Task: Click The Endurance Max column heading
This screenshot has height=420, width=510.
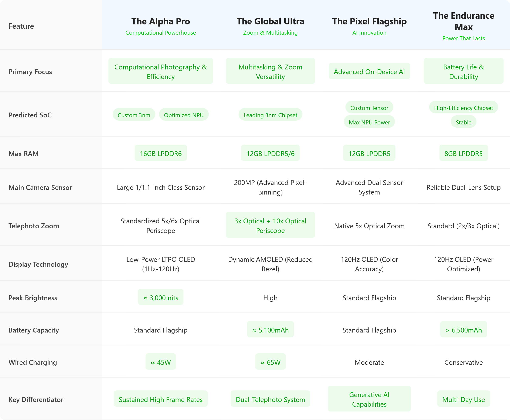Action: pos(463,21)
